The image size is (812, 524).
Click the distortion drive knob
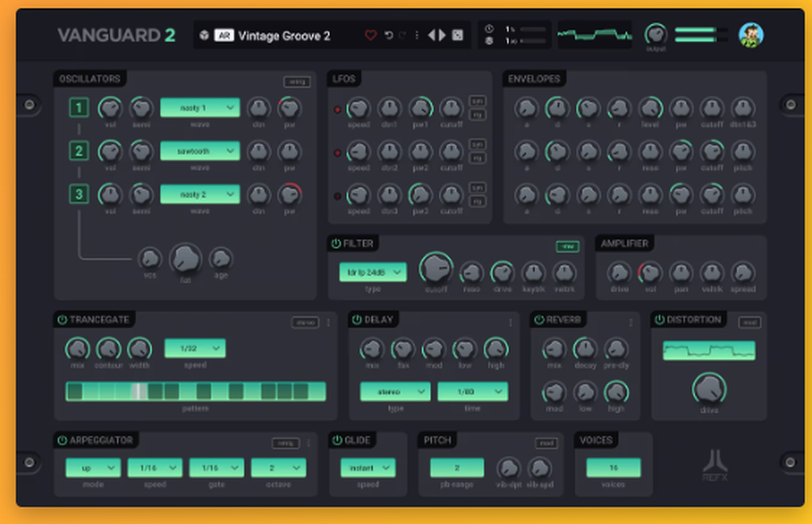click(709, 388)
